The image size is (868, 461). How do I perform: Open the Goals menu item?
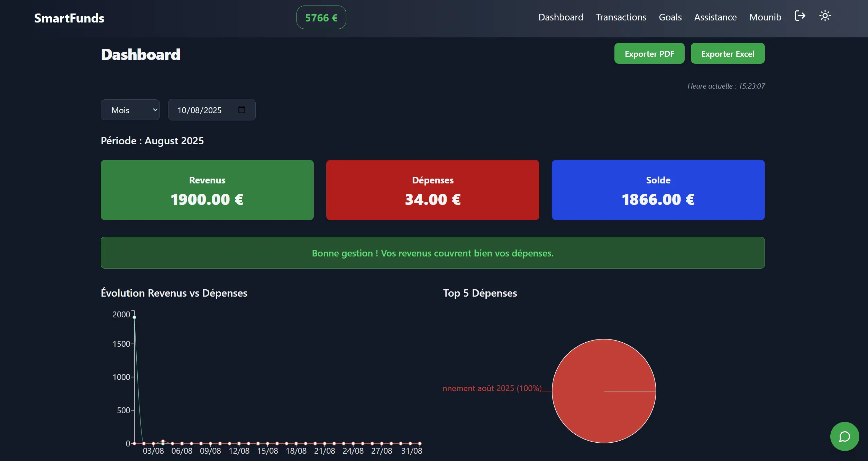[670, 17]
